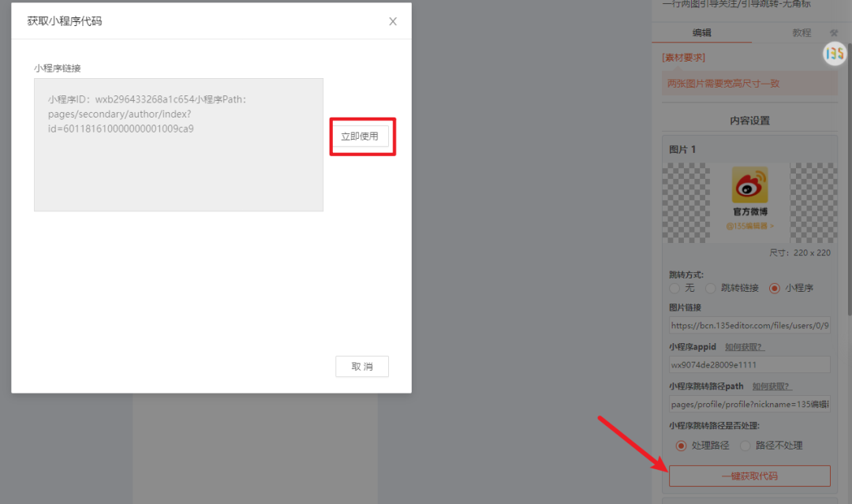Click the 取消 button
Screen dimensions: 852x504
tap(362, 367)
